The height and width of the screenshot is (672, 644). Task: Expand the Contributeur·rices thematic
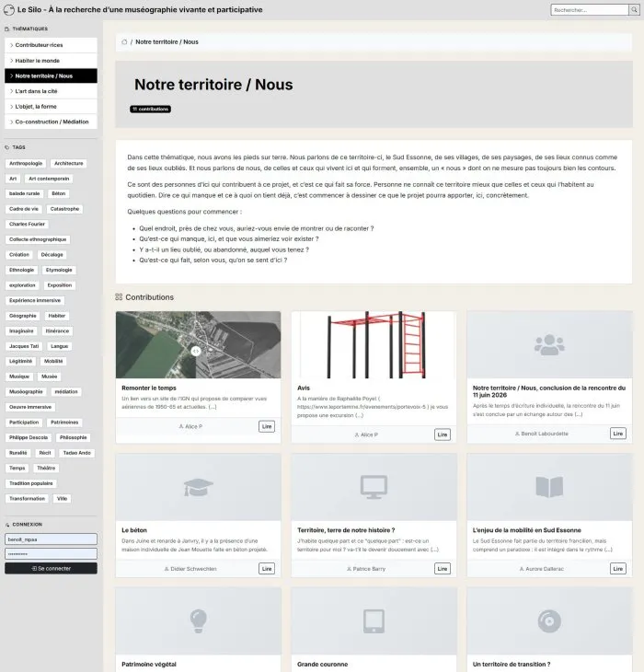click(51, 45)
